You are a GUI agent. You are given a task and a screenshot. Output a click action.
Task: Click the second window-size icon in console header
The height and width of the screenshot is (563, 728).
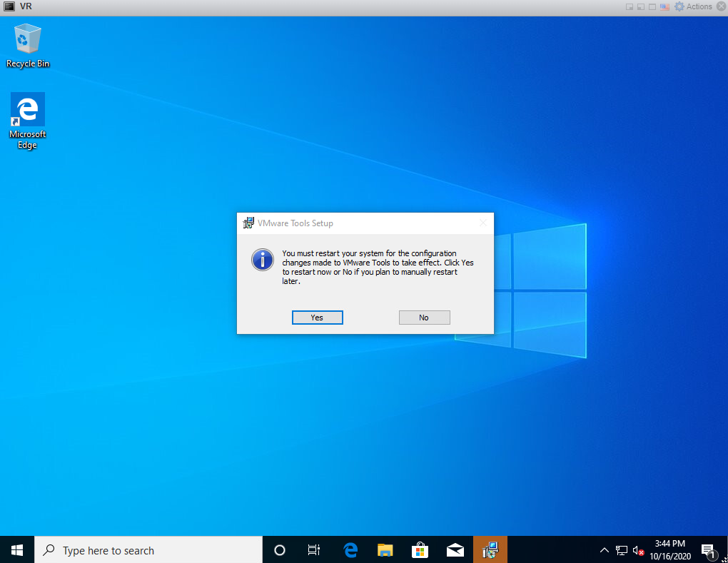click(x=641, y=7)
